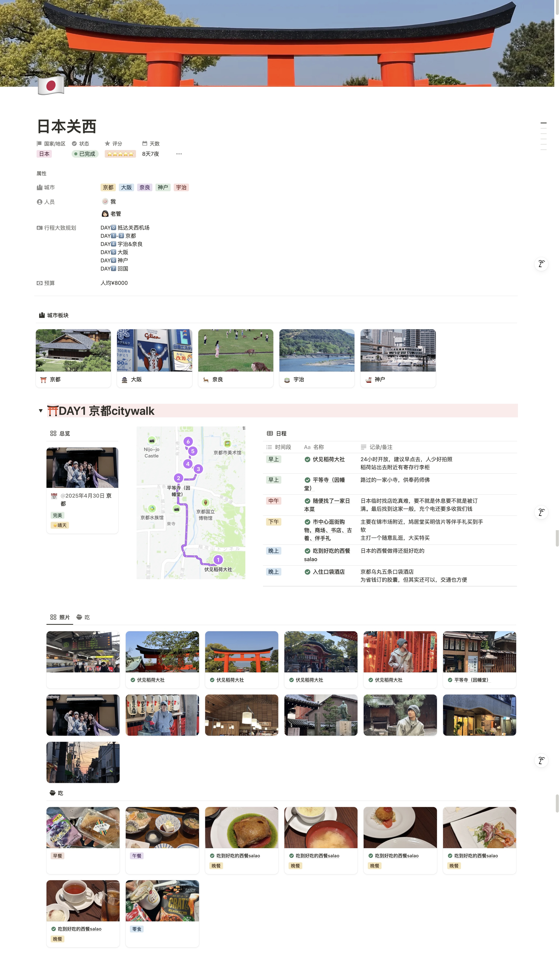Toggle check on 市中心逛街购物 row
The image size is (560, 962).
(307, 522)
